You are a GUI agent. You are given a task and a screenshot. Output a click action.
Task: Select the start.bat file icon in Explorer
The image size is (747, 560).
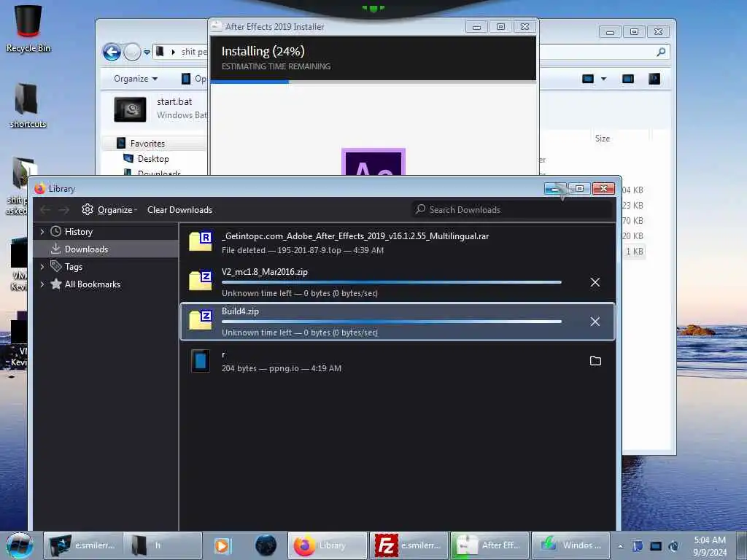tap(130, 109)
